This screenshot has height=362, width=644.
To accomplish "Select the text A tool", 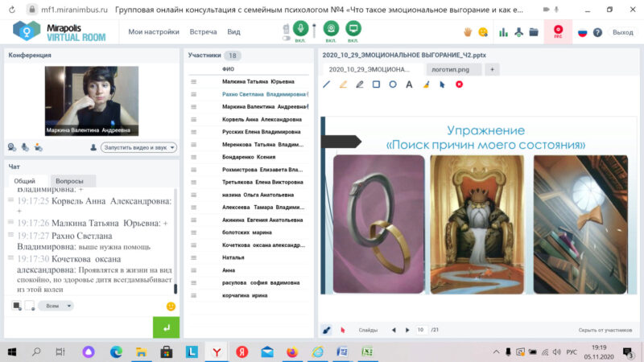I will tap(409, 84).
